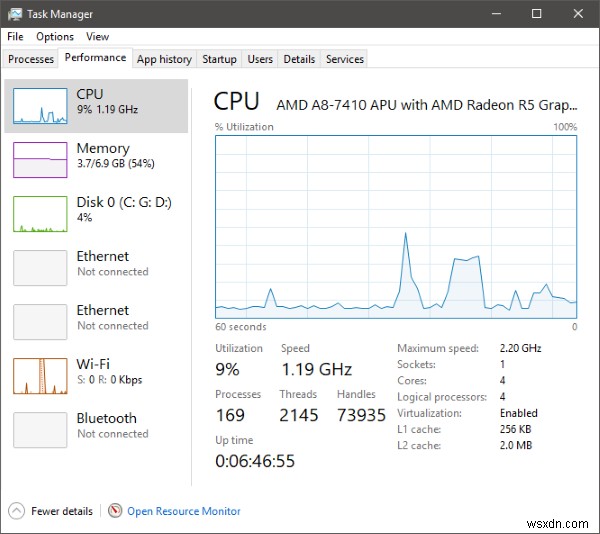600x534 pixels.
Task: Select Bluetooth Not connected label
Action: tap(112, 425)
